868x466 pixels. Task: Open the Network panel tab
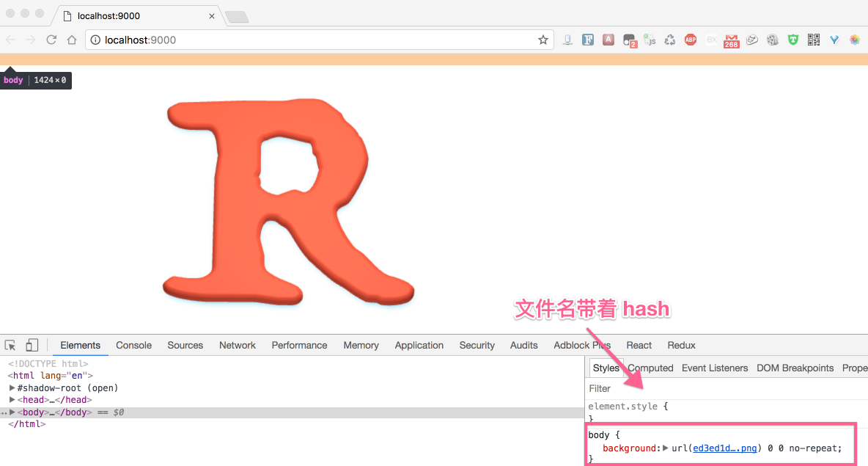238,345
